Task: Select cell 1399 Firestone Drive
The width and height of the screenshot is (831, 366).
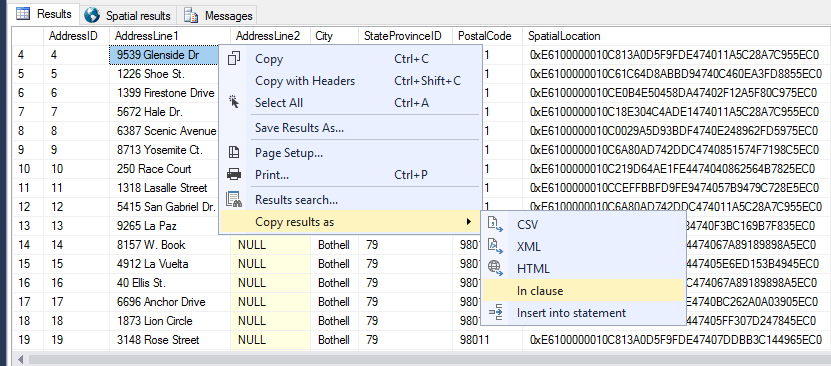Action: coord(164,93)
